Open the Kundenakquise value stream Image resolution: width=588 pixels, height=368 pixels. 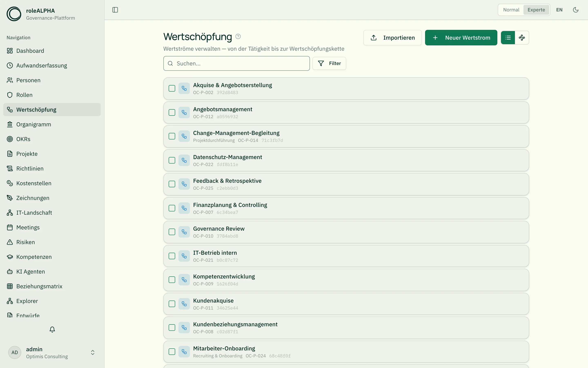coord(346,304)
